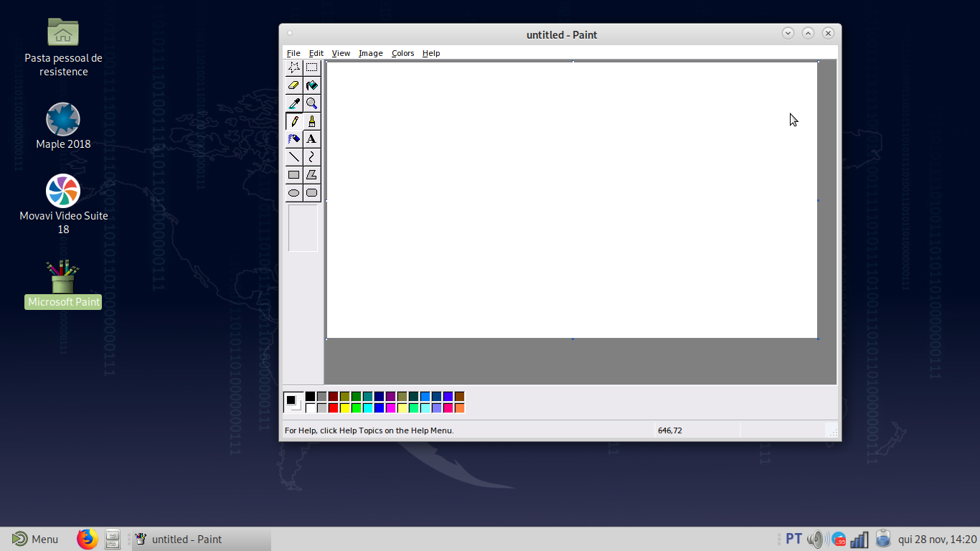This screenshot has width=980, height=551.
Task: Activate the Pick Color eyedropper tool
Action: tap(294, 103)
